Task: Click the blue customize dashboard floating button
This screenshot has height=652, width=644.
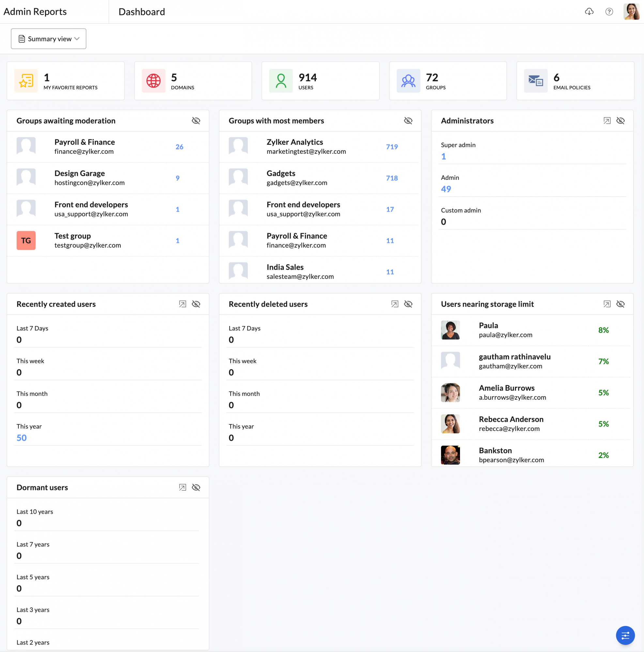Action: [x=625, y=635]
